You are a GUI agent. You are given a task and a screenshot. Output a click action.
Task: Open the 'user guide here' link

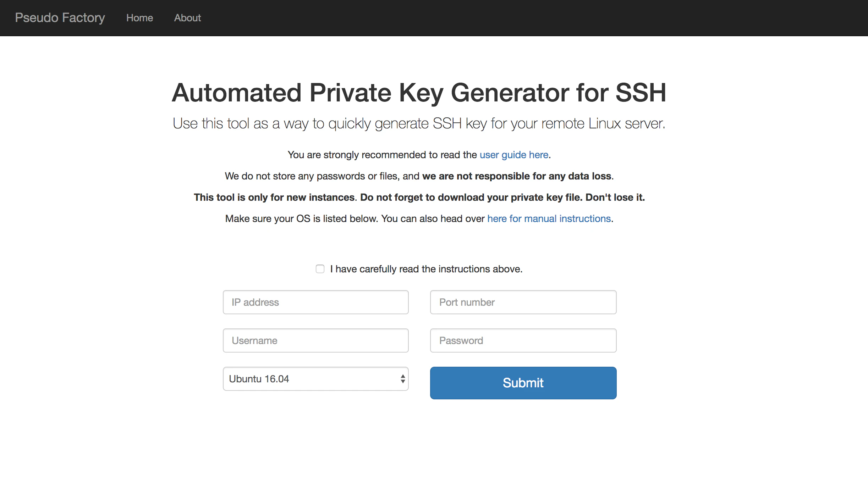[514, 155]
